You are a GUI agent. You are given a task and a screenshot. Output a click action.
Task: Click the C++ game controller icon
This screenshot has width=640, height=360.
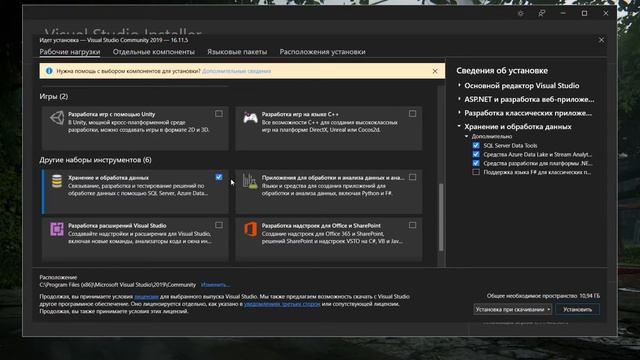(250, 118)
